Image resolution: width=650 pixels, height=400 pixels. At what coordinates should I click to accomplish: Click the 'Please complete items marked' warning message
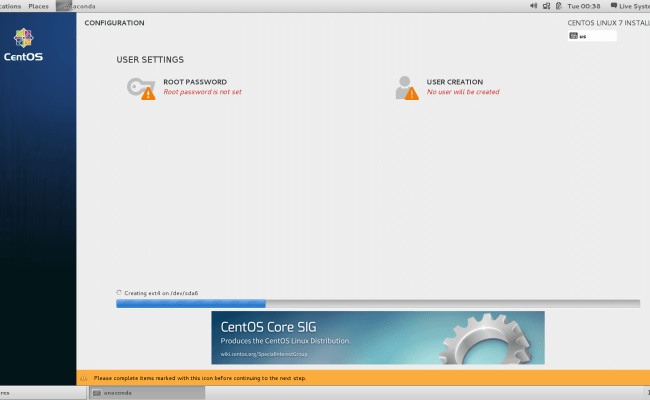pyautogui.click(x=200, y=378)
